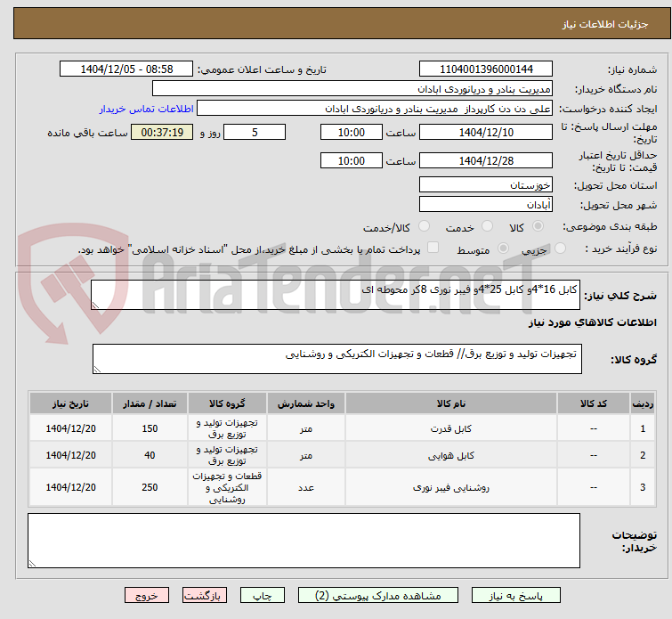Click the اطلاعات کالاهای مورد نیاز heading
Viewport: 672px width, 619px height.
tap(592, 322)
